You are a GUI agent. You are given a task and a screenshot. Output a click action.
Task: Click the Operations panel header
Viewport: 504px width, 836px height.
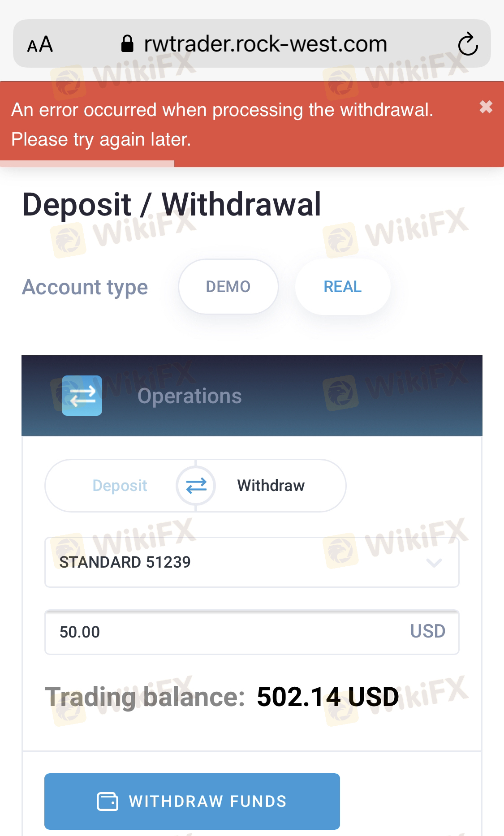[x=252, y=396]
